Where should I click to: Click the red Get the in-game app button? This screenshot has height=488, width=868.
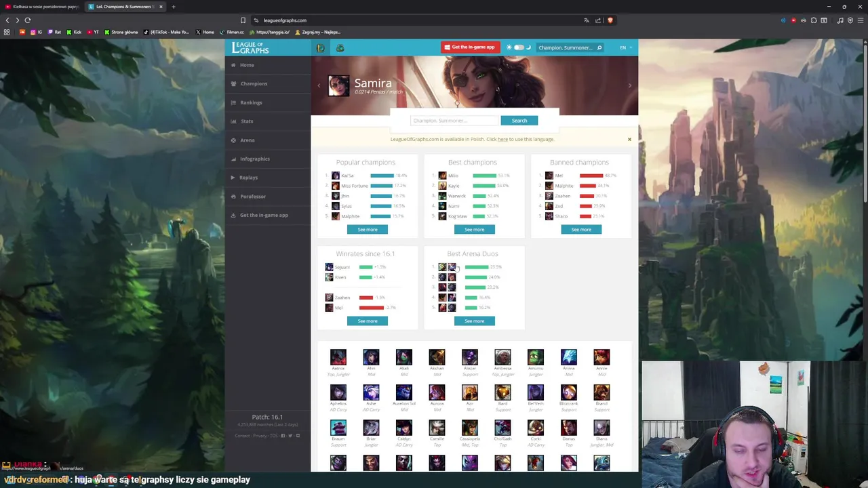click(470, 47)
